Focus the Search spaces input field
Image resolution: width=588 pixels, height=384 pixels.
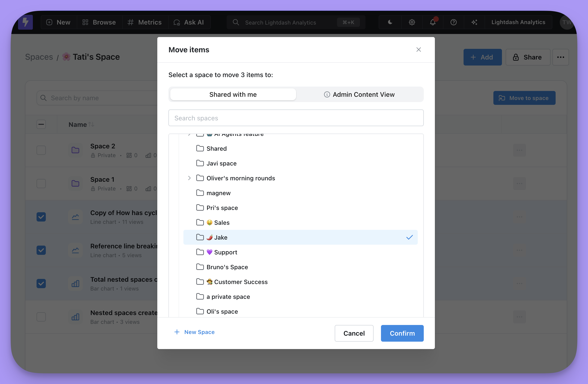point(296,118)
